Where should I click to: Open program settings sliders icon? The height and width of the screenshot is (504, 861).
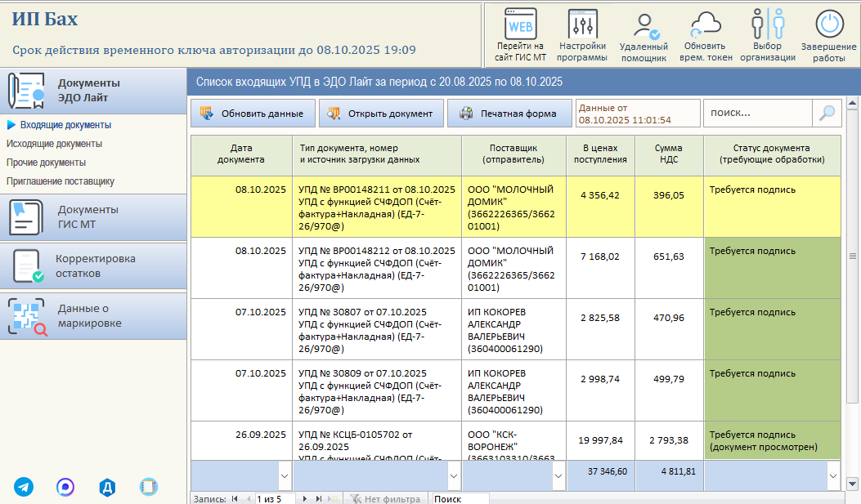pyautogui.click(x=582, y=25)
